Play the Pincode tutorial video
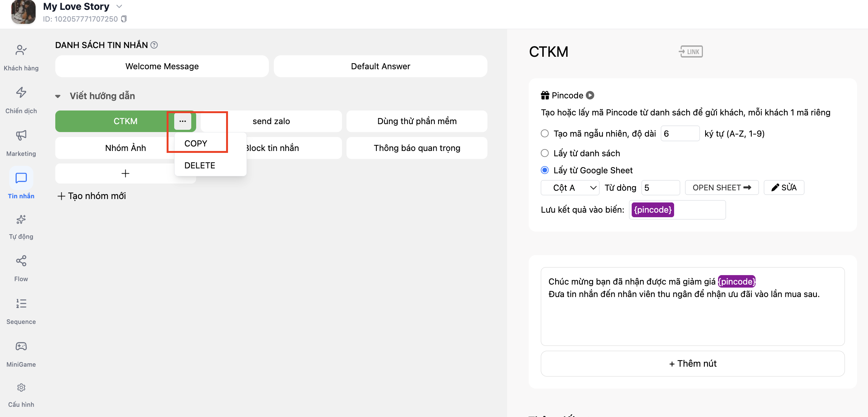Viewport: 868px width, 417px height. click(x=590, y=95)
